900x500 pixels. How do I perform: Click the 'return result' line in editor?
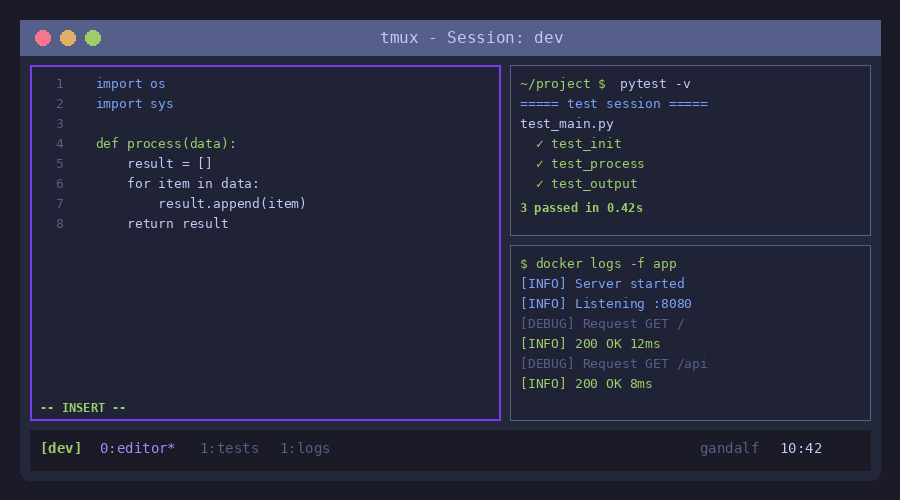[178, 224]
